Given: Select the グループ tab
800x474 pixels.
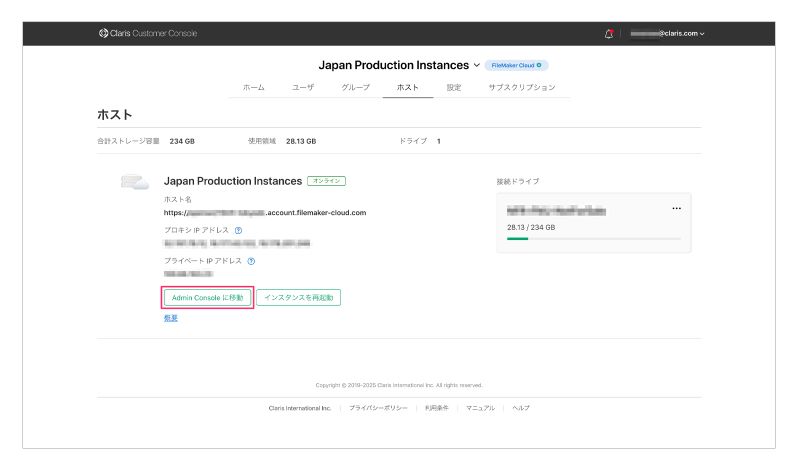Looking at the screenshot, I should tap(356, 88).
